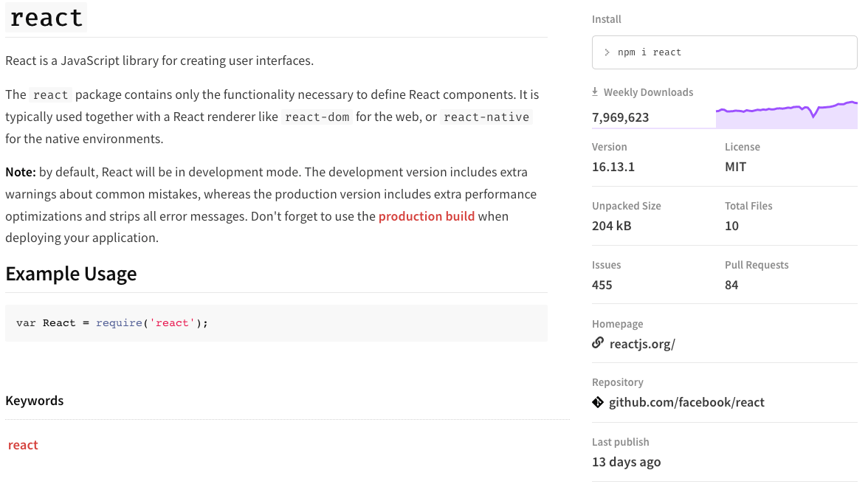Open the github.com/facebook/react repository link
Image resolution: width=868 pixels, height=487 pixels.
pos(686,402)
